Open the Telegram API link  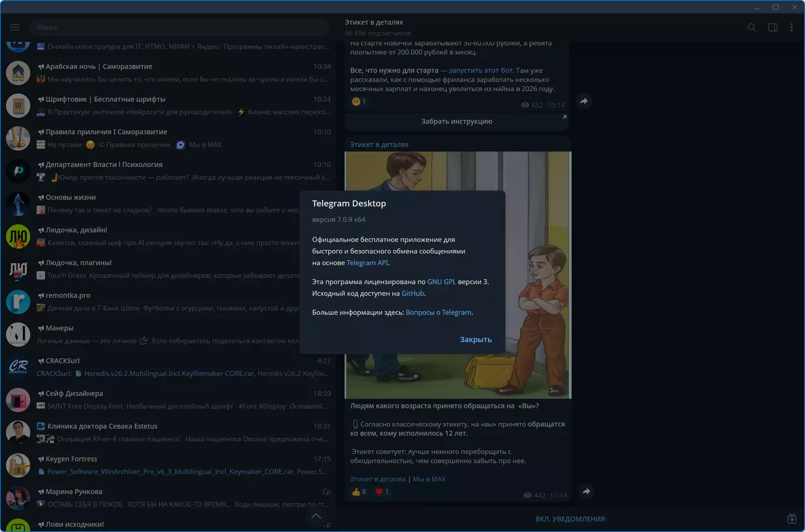click(x=367, y=263)
